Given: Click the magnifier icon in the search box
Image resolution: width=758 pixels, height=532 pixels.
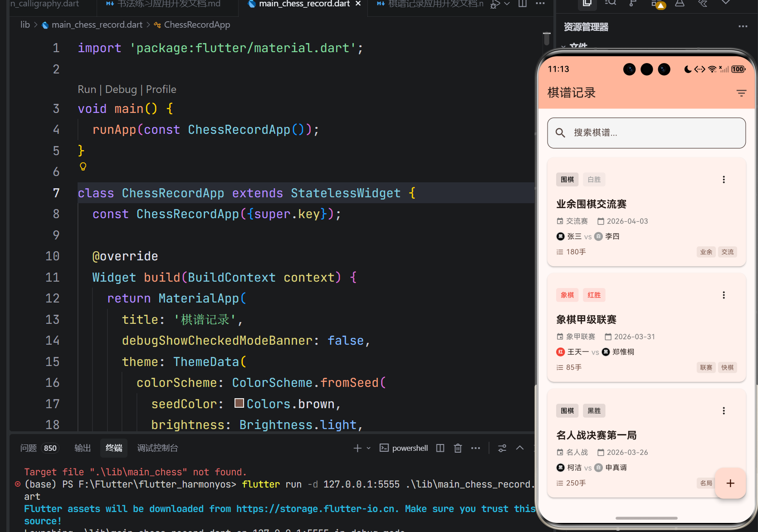Looking at the screenshot, I should (560, 132).
